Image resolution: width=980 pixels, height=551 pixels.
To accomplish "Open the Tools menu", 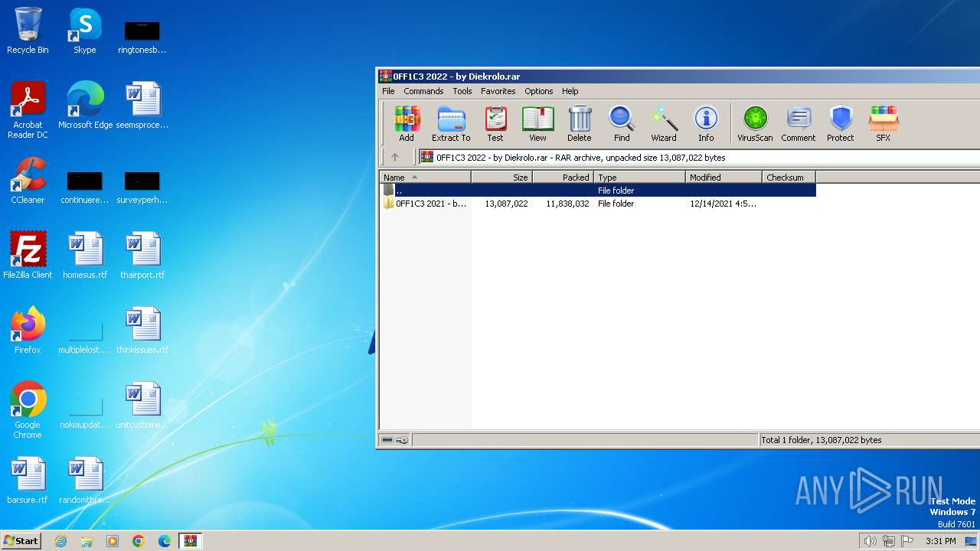I will pos(462,91).
